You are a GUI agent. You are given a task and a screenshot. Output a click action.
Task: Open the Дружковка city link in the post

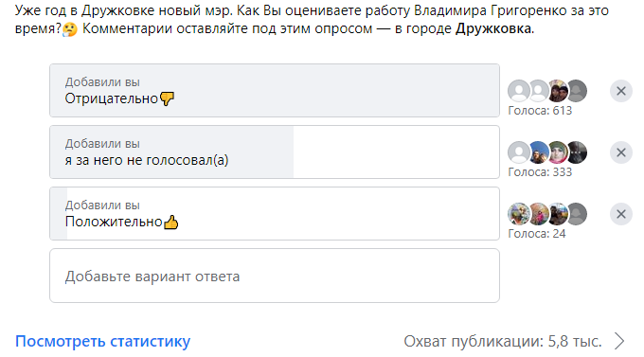click(x=493, y=28)
